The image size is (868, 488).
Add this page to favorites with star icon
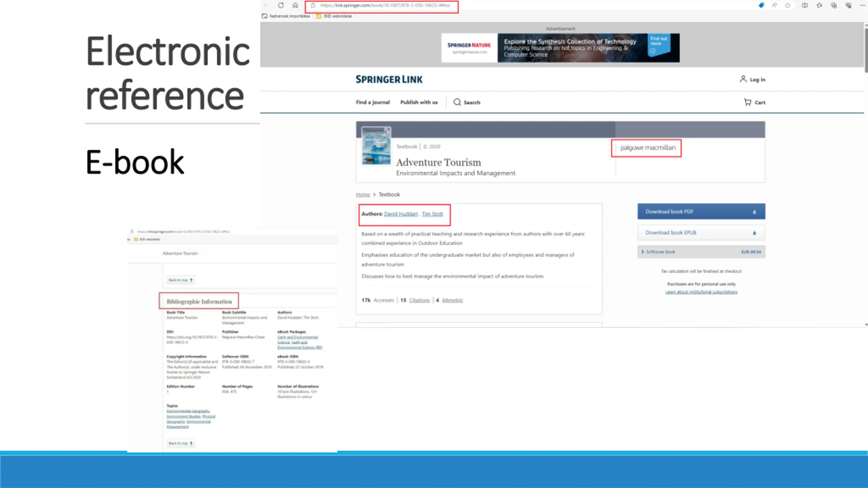[x=788, y=5]
